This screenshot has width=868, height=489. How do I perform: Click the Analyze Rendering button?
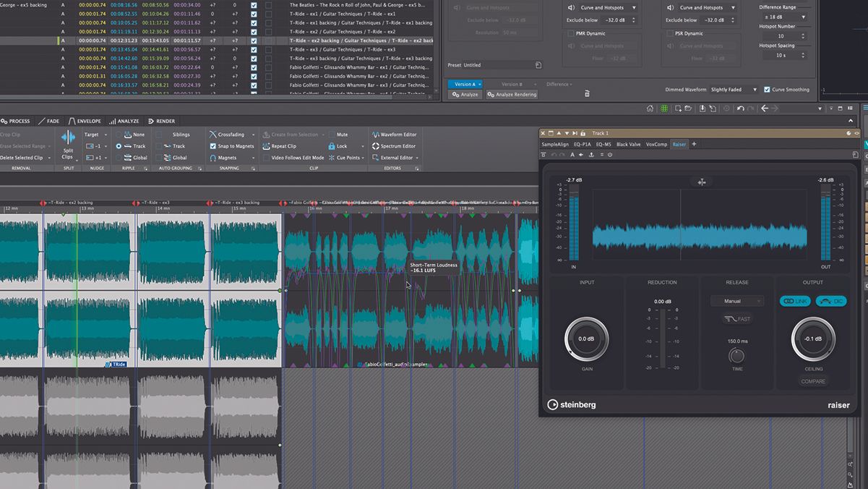click(x=512, y=94)
